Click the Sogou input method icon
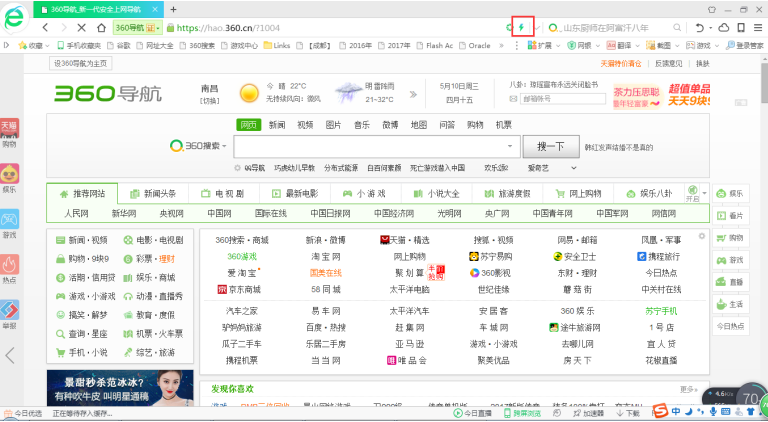 click(x=661, y=411)
